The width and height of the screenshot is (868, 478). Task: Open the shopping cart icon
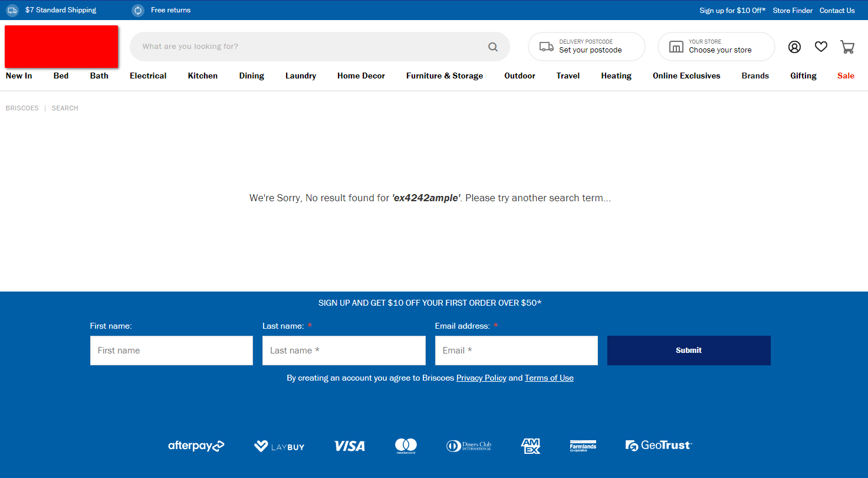pyautogui.click(x=847, y=47)
